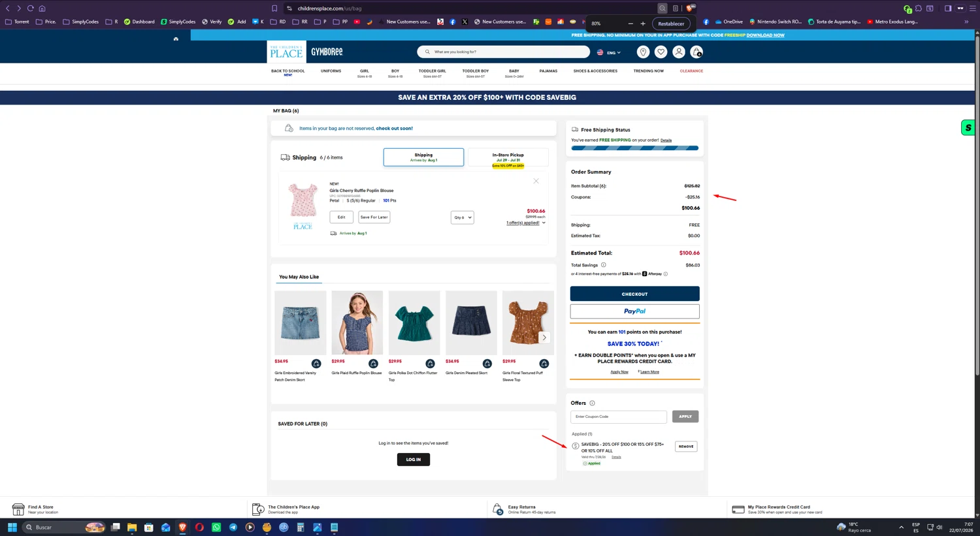
Task: Remove the SAVEBIG coupon
Action: coord(686,447)
